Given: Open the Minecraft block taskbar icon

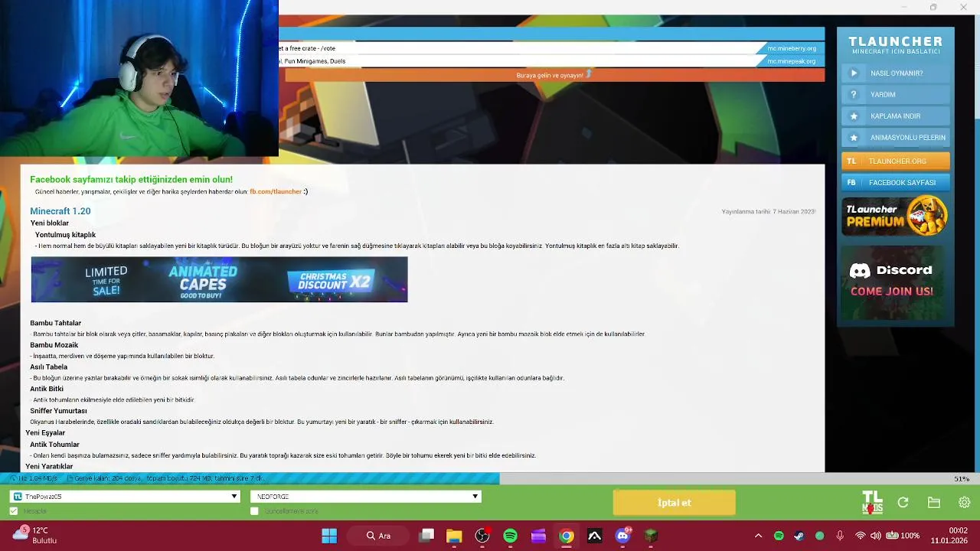Looking at the screenshot, I should pyautogui.click(x=651, y=536).
